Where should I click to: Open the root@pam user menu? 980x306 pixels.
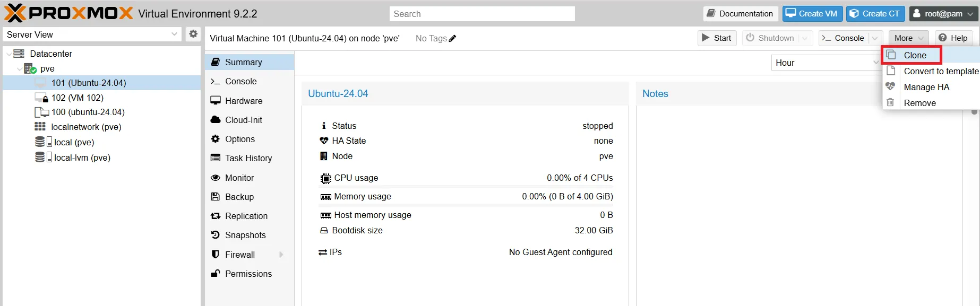943,14
